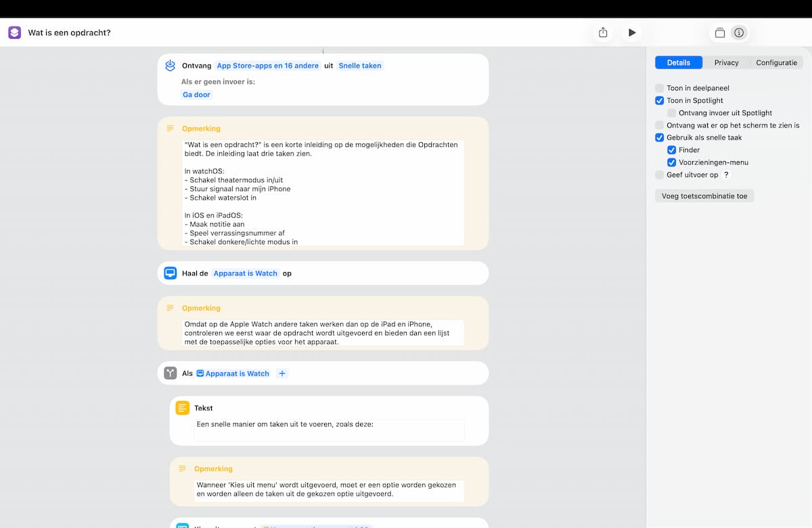Screen dimensions: 812x528
Task: Click into the first Opmerking text field
Action: [x=323, y=193]
